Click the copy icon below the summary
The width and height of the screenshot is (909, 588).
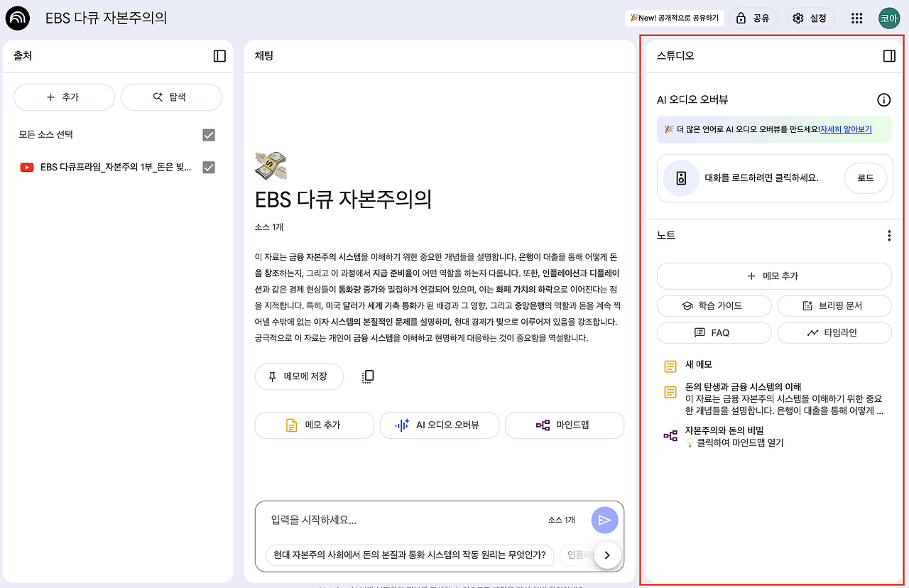[x=367, y=375]
